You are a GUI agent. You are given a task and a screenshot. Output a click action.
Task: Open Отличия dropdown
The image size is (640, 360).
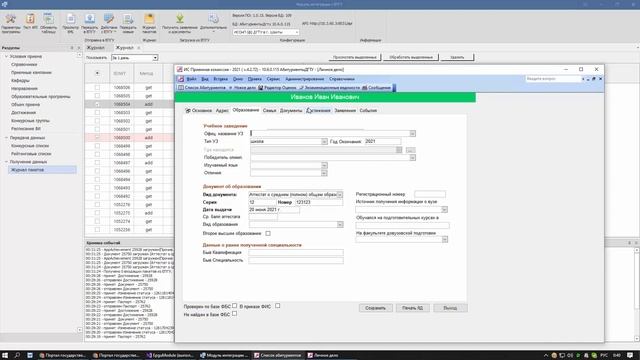pyautogui.click(x=324, y=173)
